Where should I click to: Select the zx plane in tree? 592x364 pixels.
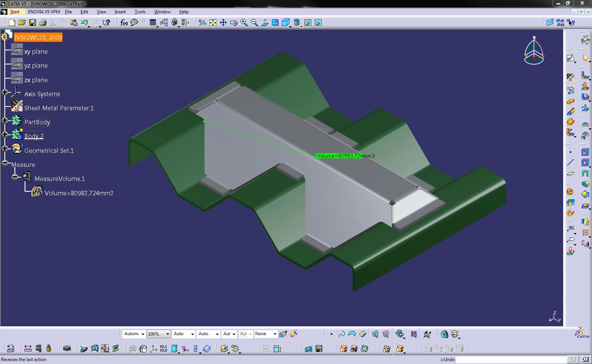click(36, 80)
